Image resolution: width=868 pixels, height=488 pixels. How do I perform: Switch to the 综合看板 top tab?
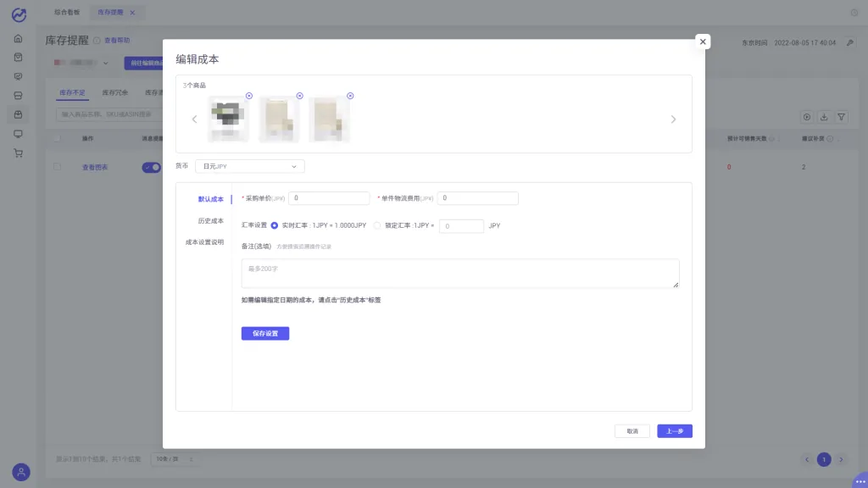point(67,12)
